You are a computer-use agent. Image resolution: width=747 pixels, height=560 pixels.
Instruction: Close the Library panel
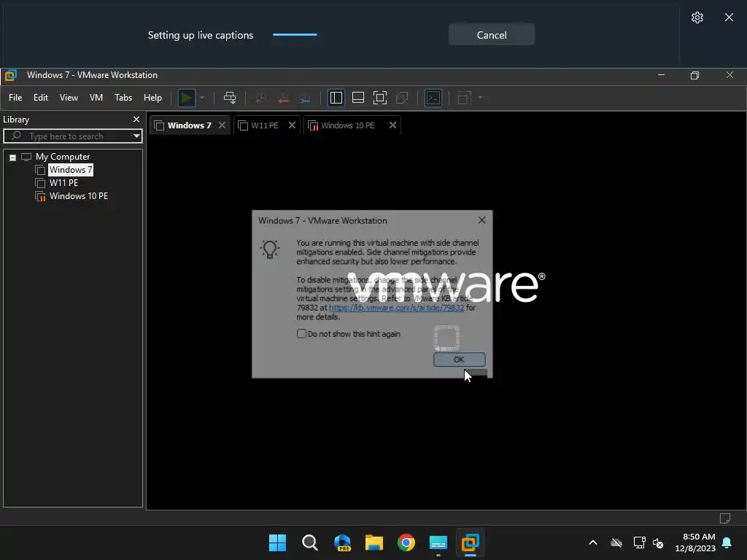[136, 119]
